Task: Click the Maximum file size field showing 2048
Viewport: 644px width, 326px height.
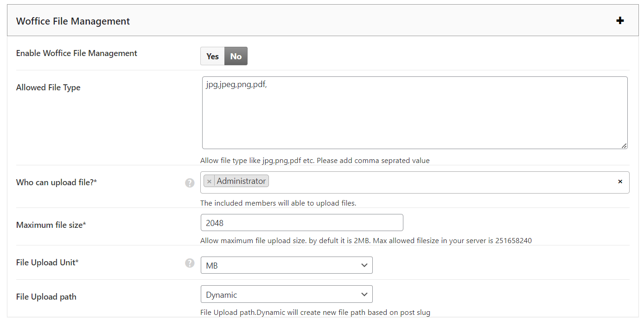Action: 301,223
